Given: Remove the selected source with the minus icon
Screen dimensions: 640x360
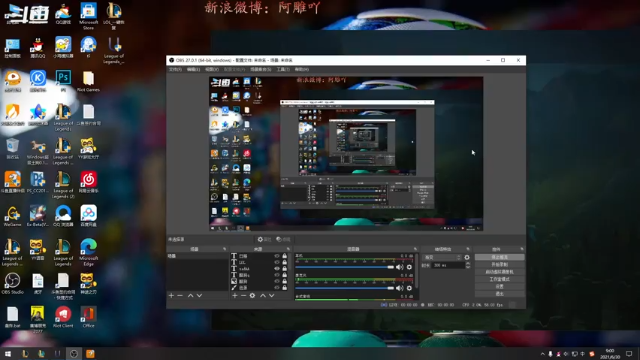Looking at the screenshot, I should [x=243, y=296].
